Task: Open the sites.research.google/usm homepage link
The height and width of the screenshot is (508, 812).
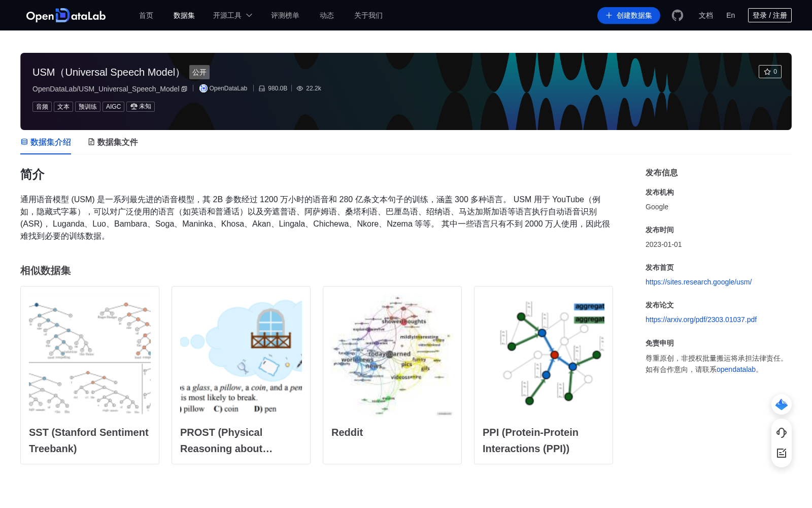Action: (698, 282)
